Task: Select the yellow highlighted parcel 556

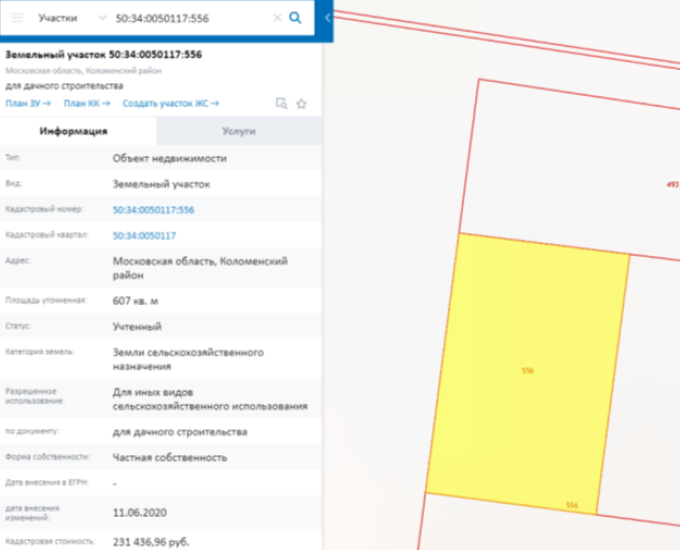Action: pyautogui.click(x=527, y=370)
